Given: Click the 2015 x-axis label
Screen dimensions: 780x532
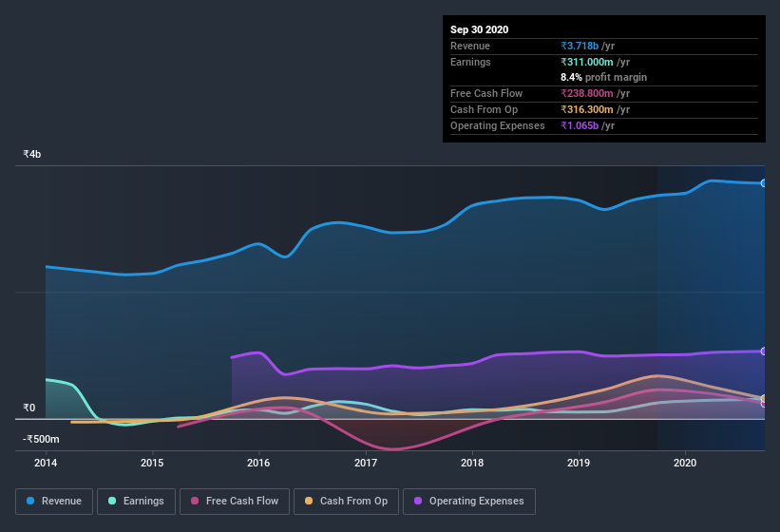Looking at the screenshot, I should point(152,463).
